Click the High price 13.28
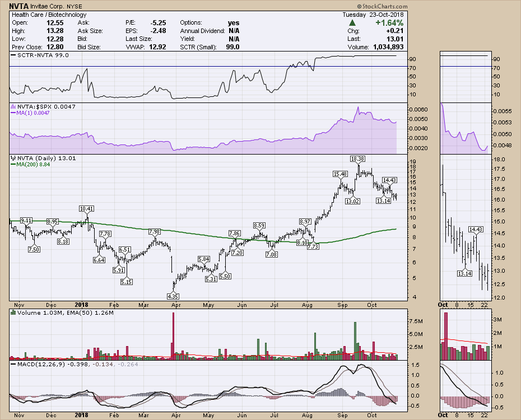 pyautogui.click(x=55, y=31)
